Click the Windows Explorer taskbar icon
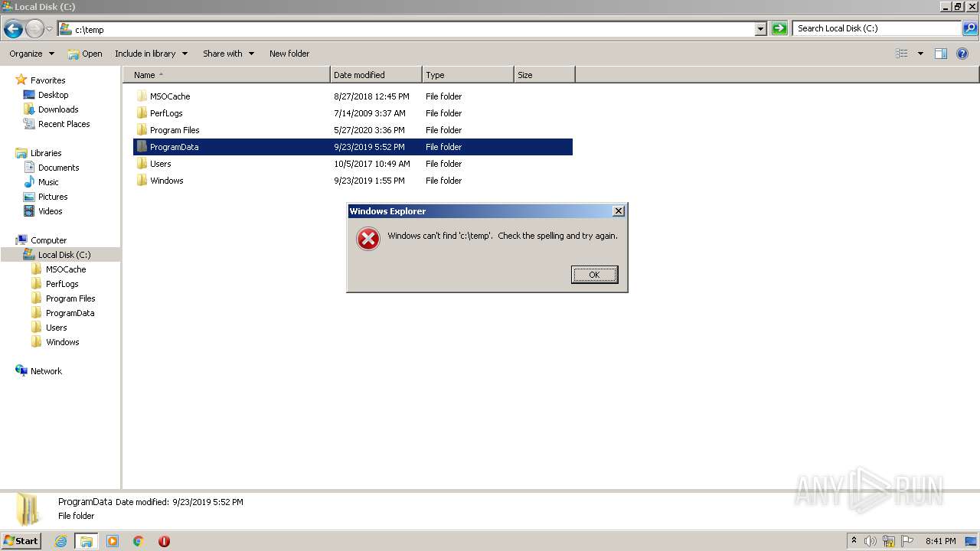The width and height of the screenshot is (980, 551). (x=87, y=541)
